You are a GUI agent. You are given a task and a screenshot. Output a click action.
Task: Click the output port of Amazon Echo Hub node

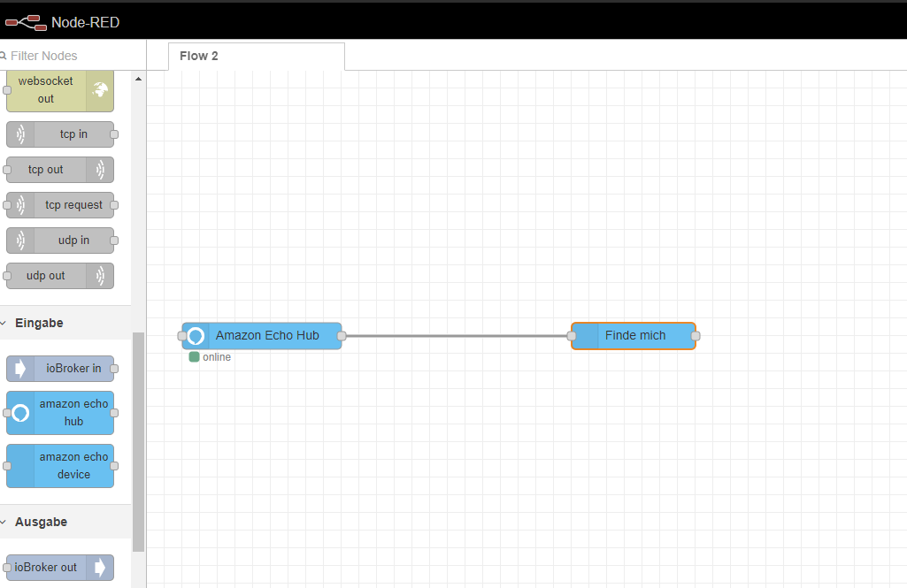342,336
